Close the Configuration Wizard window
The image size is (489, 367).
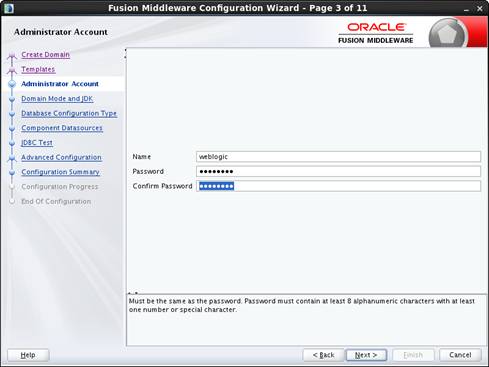[x=480, y=9]
